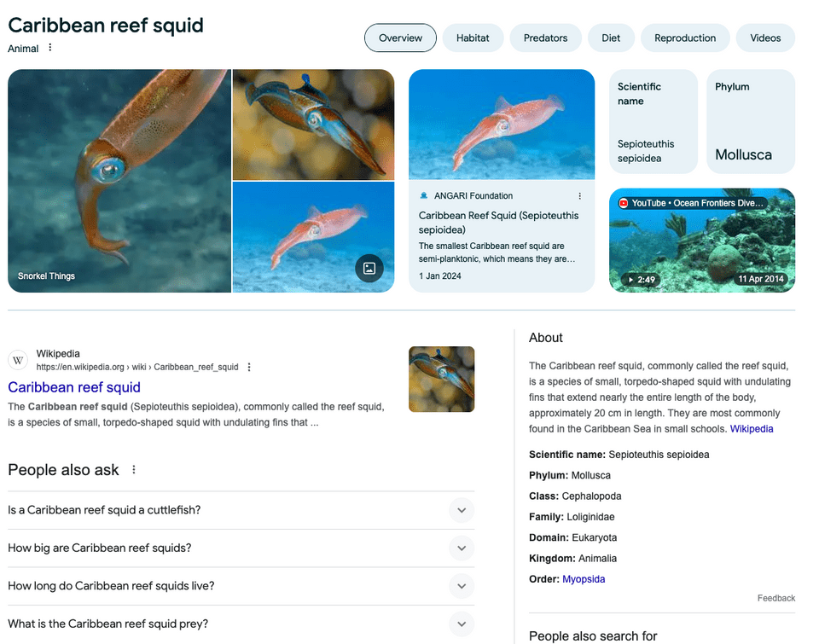Expand "How long do Caribbean reef squids live?"
Viewport: 819px width, 644px height.
pos(461,586)
